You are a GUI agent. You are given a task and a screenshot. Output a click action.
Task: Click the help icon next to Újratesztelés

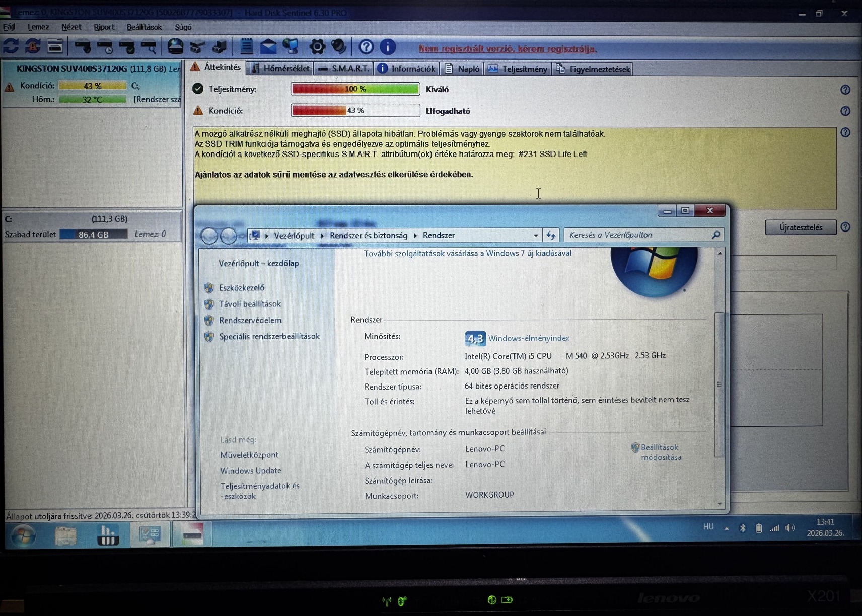click(845, 227)
